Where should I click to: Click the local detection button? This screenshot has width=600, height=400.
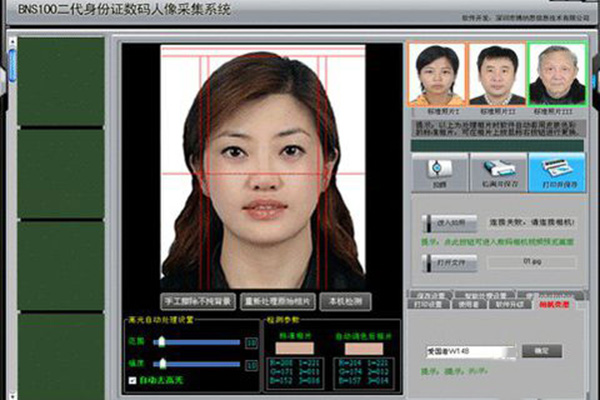pyautogui.click(x=346, y=300)
